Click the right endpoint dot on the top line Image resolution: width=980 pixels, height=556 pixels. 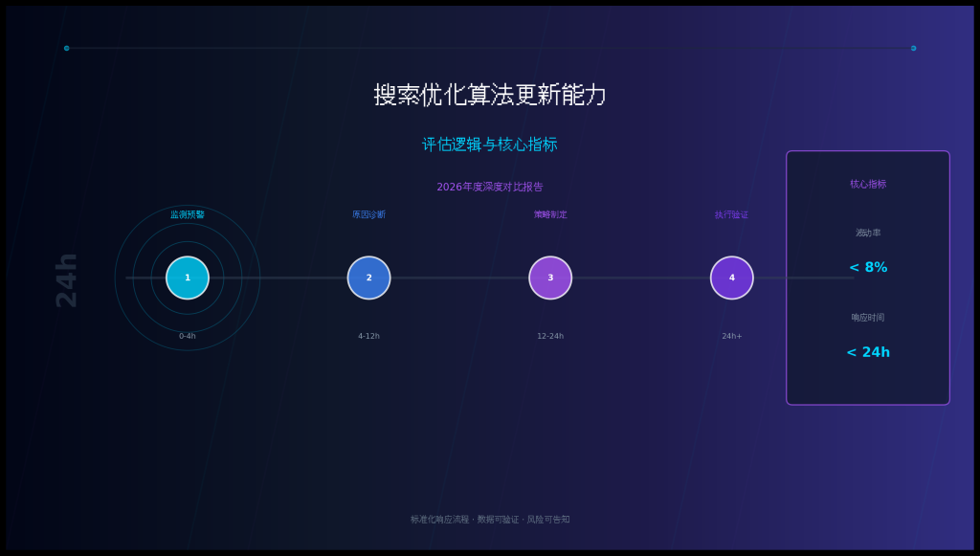[x=914, y=47]
